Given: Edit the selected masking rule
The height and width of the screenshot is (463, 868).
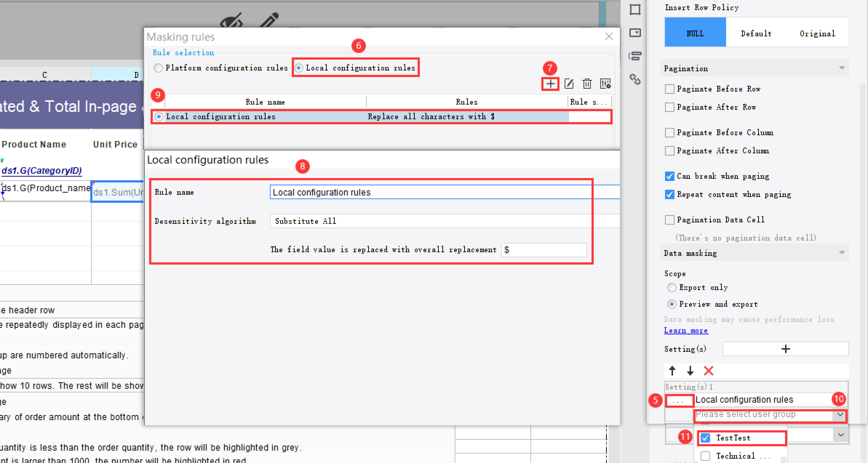Looking at the screenshot, I should point(569,84).
